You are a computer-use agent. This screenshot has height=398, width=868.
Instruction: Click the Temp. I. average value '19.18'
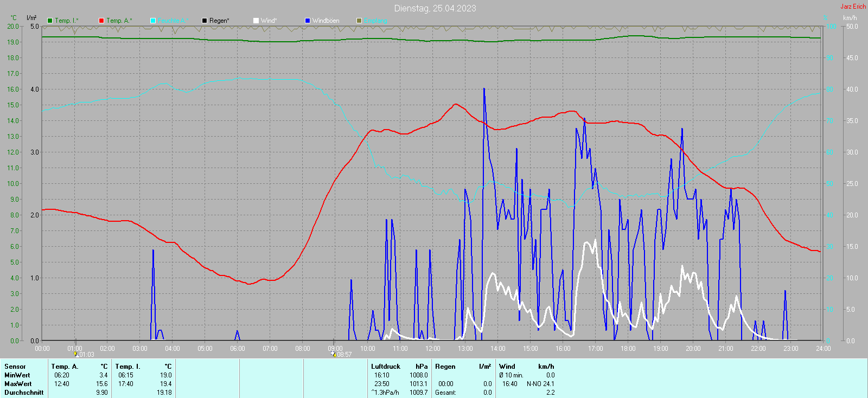pyautogui.click(x=164, y=393)
